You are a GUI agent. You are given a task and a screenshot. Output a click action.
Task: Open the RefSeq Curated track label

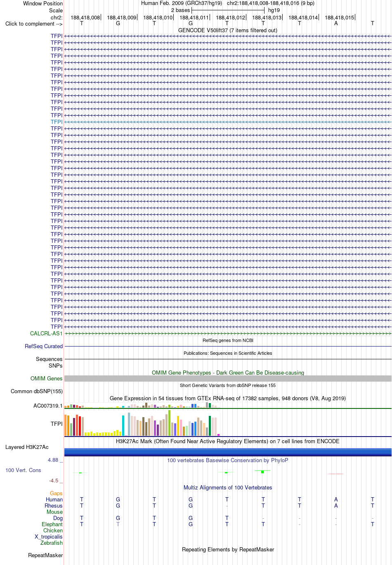pos(44,346)
